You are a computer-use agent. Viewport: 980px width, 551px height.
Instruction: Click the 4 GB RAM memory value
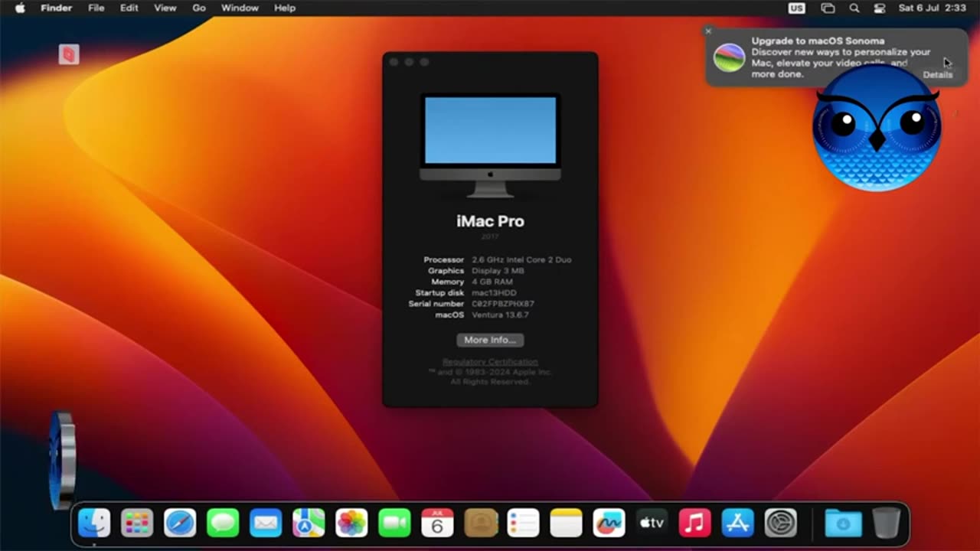pos(492,282)
